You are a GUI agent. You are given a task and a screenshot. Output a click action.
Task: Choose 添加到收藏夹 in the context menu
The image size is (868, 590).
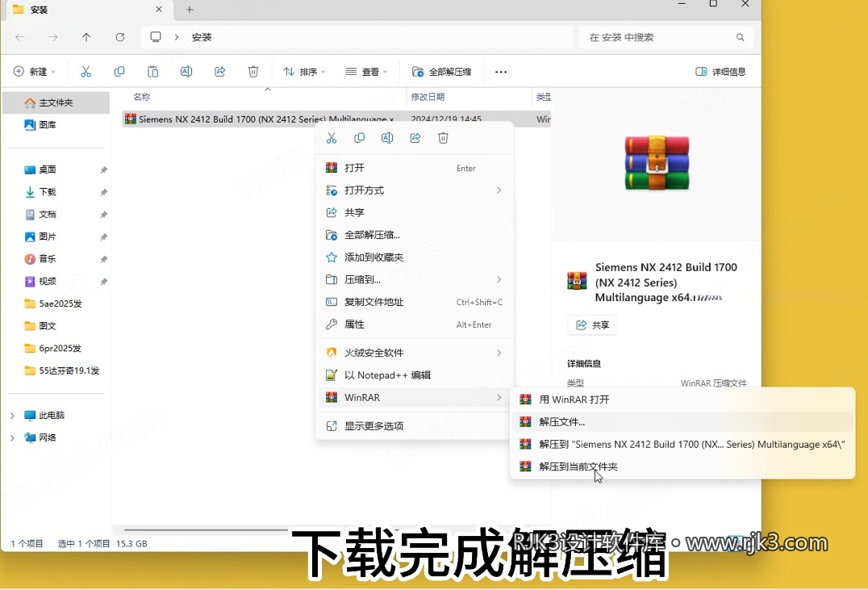(414, 257)
